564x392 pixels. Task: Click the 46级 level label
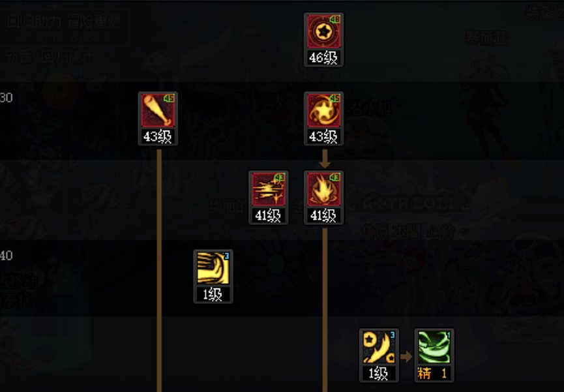click(323, 57)
